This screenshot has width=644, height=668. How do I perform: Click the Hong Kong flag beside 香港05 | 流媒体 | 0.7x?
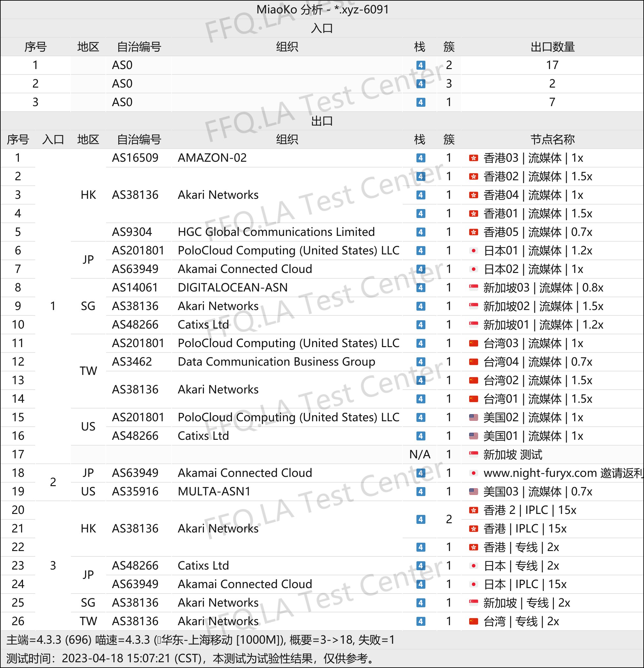[473, 232]
